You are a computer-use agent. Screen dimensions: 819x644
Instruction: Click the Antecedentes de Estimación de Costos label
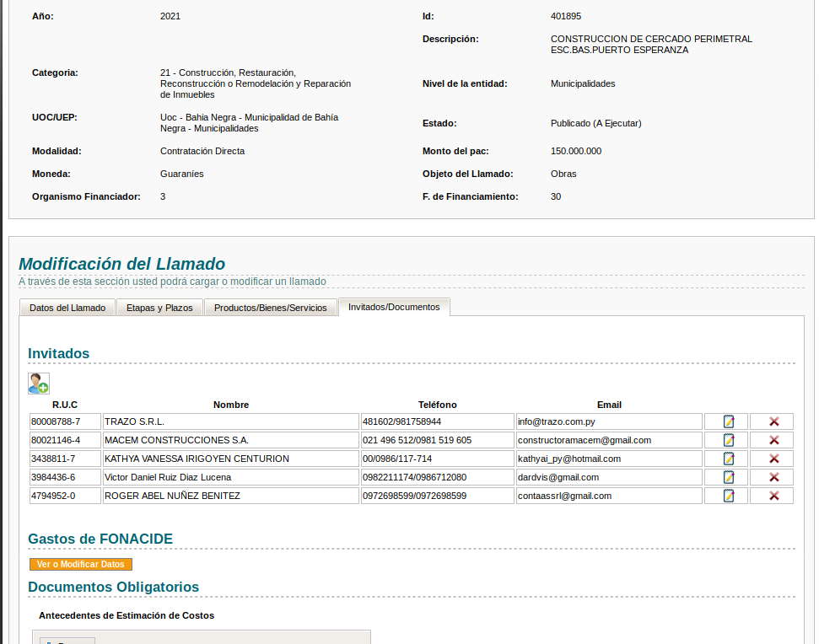(x=127, y=615)
